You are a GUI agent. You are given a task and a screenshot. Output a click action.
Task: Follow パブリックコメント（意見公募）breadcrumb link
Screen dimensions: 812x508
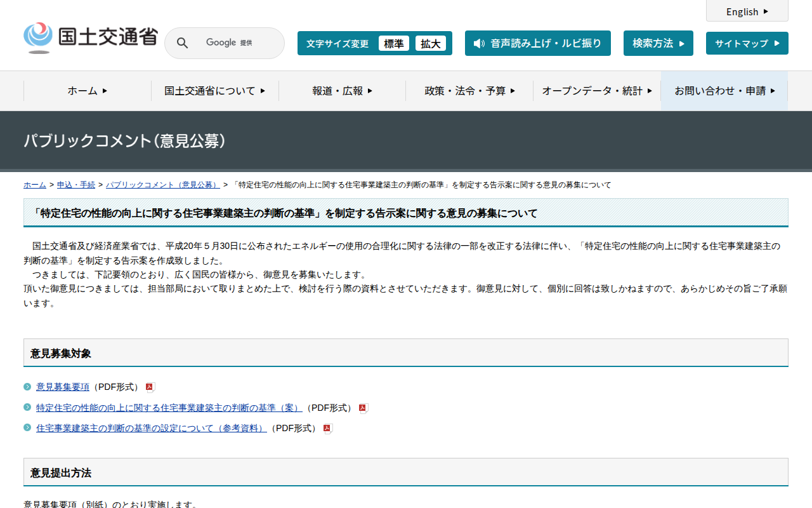pyautogui.click(x=162, y=185)
